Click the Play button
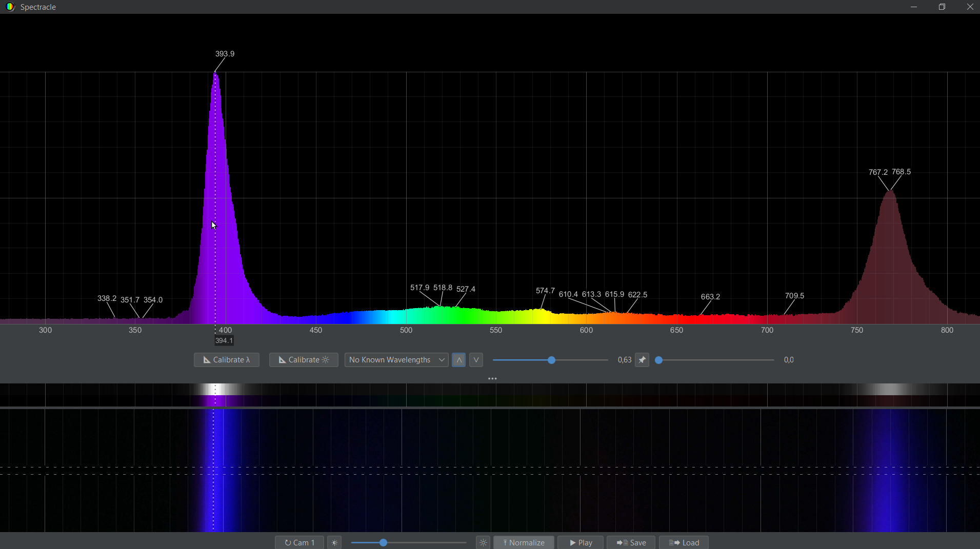980x549 pixels. 581,542
